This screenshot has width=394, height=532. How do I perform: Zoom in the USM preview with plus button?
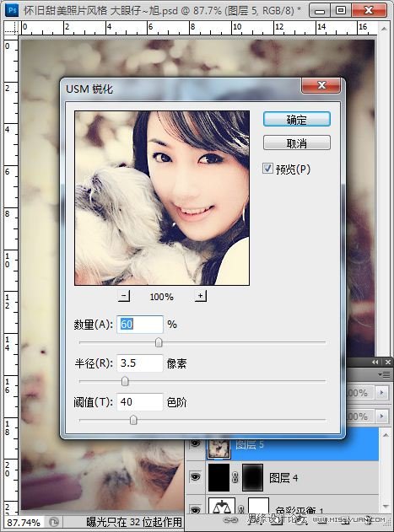pyautogui.click(x=201, y=296)
